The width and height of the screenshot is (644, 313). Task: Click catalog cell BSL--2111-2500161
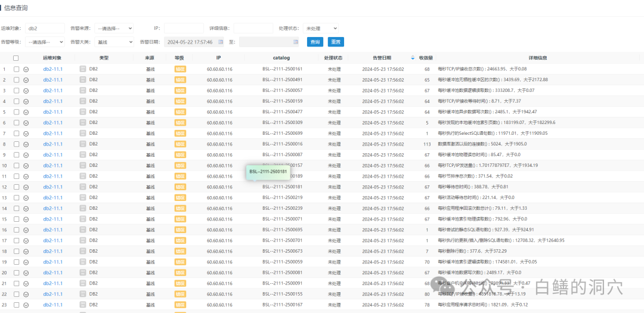282,69
